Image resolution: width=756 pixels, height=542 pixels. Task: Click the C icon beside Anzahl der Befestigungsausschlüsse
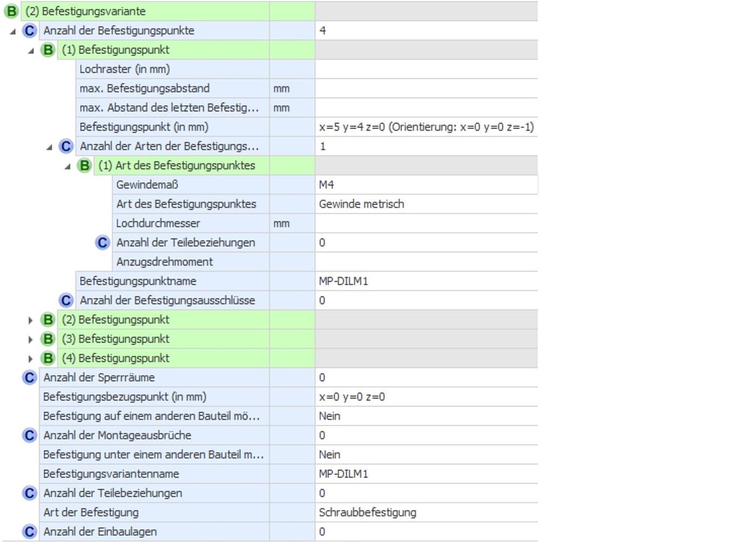click(66, 300)
